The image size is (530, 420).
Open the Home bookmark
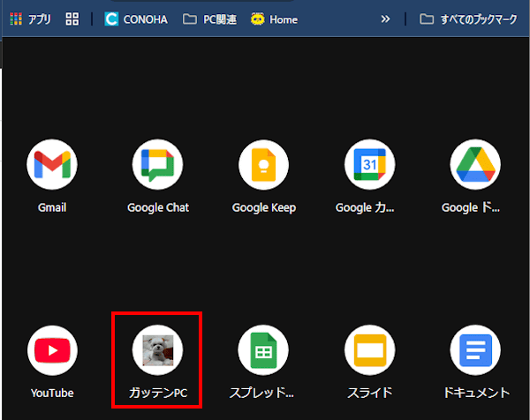[274, 19]
